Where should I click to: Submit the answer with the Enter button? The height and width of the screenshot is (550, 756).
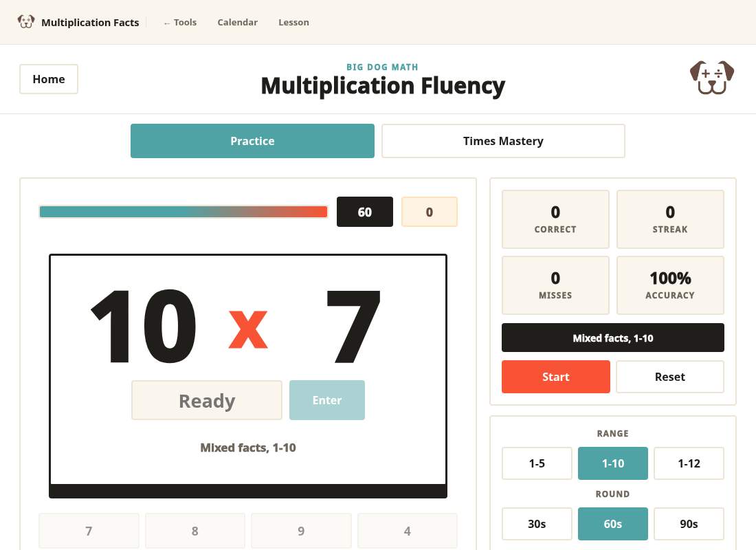pos(327,400)
